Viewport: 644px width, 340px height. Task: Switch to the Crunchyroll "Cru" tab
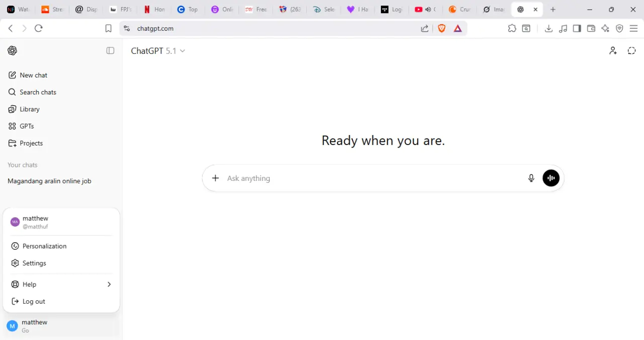[459, 10]
